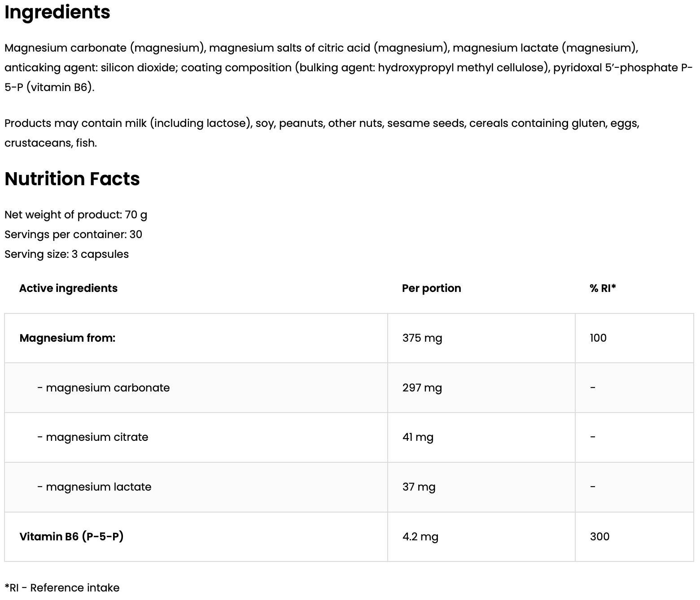Select the magnesium carbonate table row label
The image size is (700, 600).
tap(104, 388)
